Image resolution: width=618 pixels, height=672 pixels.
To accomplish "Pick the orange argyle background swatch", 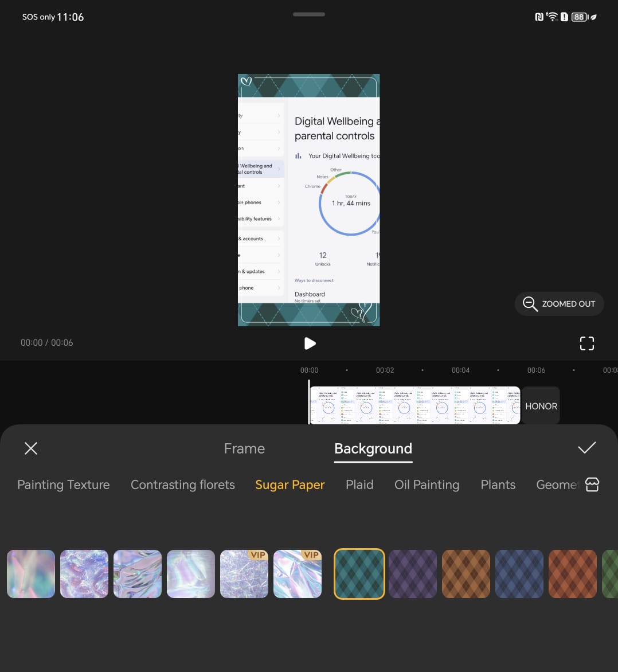I will point(466,574).
